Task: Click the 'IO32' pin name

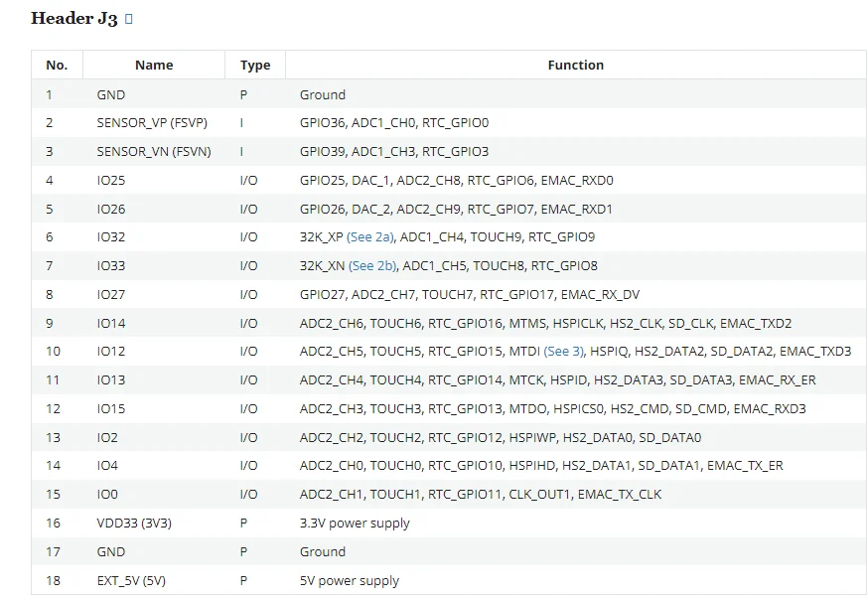Action: tap(110, 237)
